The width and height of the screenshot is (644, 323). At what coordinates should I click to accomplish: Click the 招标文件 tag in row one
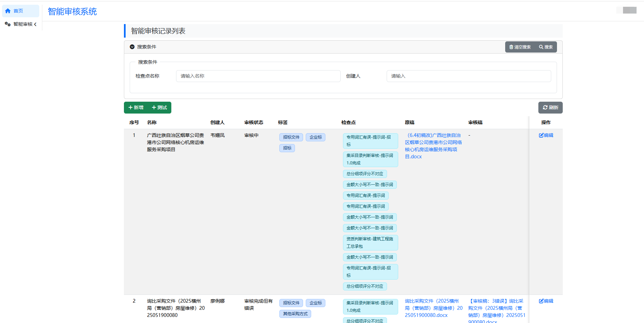(291, 137)
